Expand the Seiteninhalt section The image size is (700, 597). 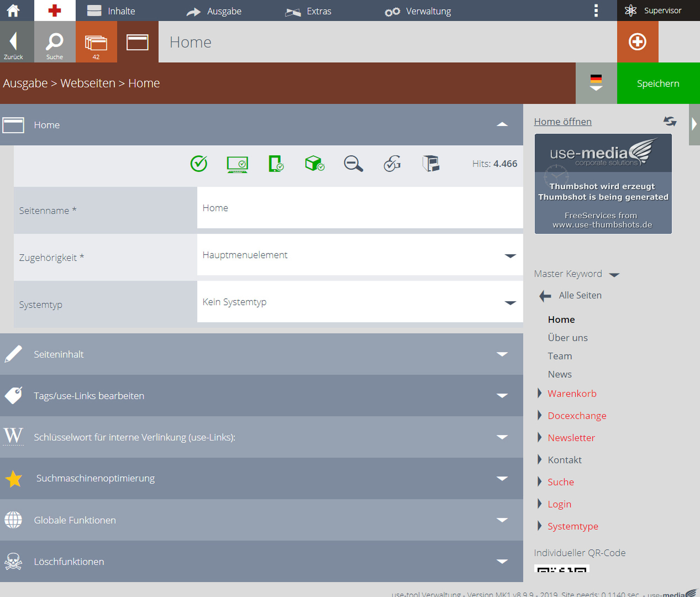click(261, 354)
